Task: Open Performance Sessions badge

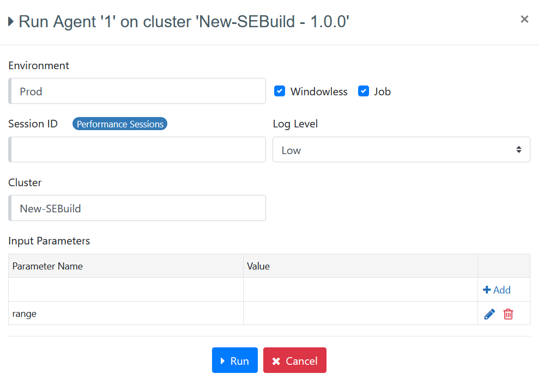Action: click(120, 124)
